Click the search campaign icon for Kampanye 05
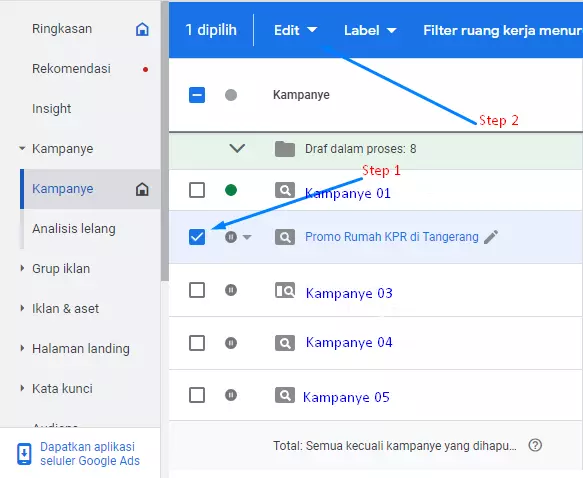The image size is (583, 478). [x=285, y=395]
